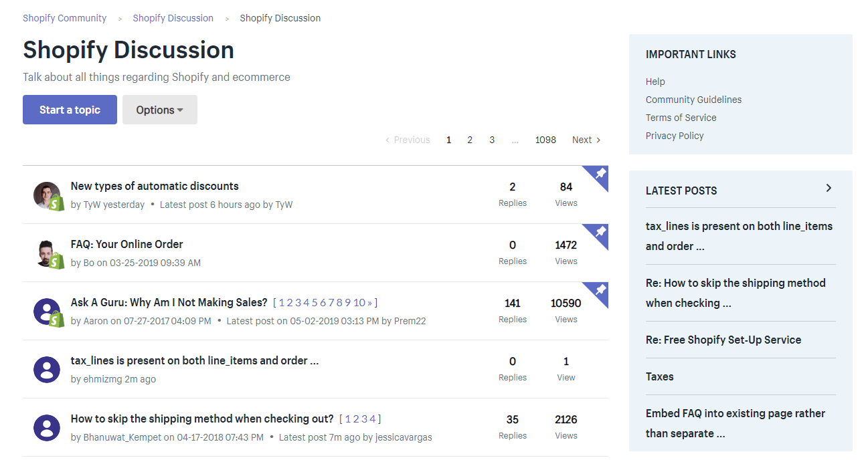Screen dimensions: 868x466
Task: Open Community Guidelines
Action: point(693,100)
